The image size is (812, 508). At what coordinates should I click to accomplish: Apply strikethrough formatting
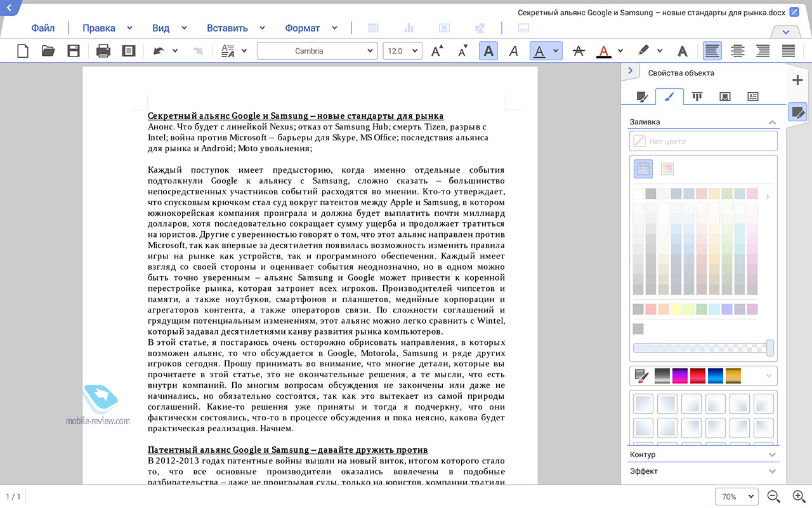pyautogui.click(x=578, y=51)
